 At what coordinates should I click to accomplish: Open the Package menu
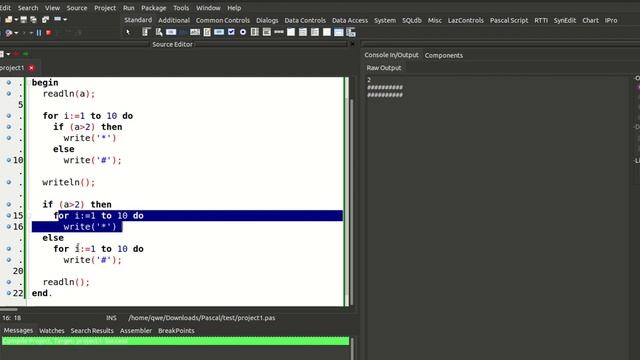(x=153, y=8)
